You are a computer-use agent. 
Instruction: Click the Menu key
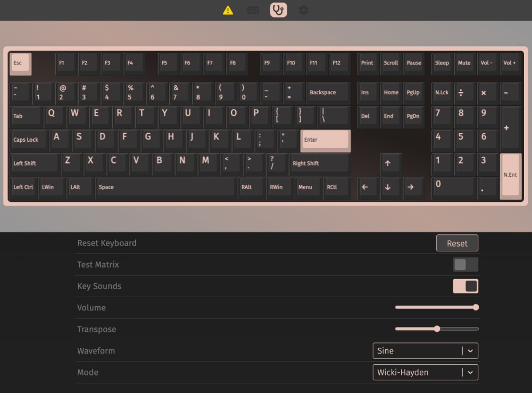click(x=309, y=188)
